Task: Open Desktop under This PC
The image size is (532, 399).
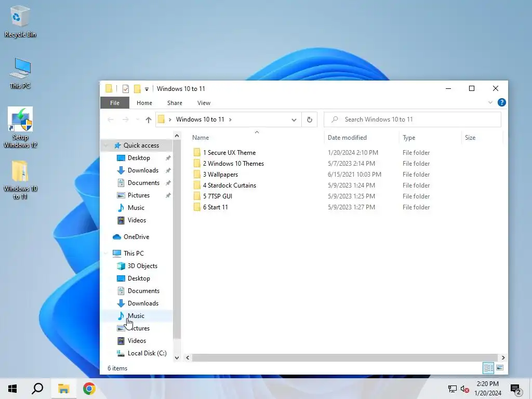Action: tap(139, 278)
